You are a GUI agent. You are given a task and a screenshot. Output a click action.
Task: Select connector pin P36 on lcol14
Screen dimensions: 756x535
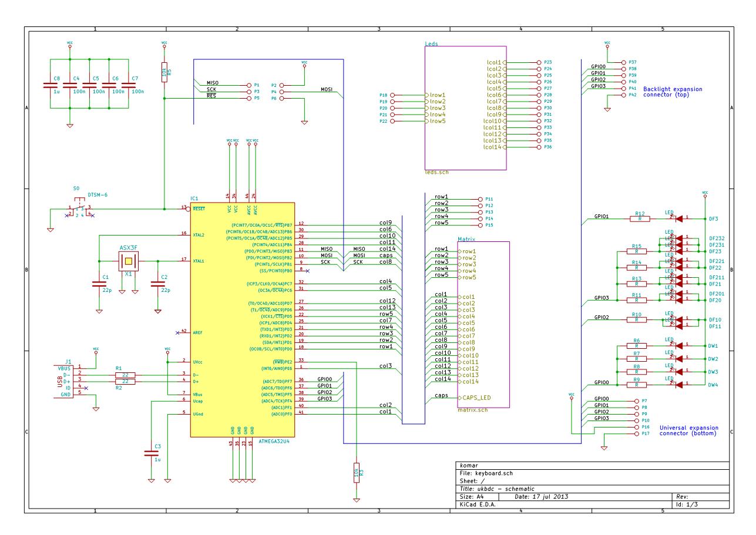(x=538, y=147)
